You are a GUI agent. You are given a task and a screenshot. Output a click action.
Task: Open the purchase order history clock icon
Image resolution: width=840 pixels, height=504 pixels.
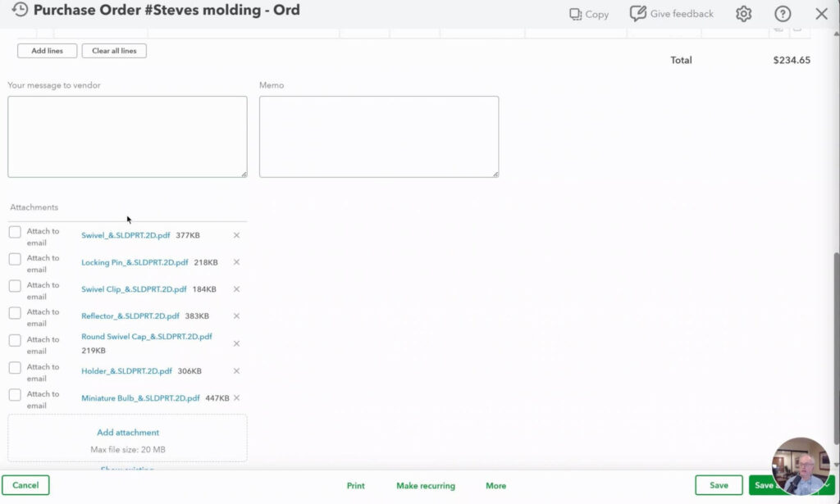click(x=20, y=10)
